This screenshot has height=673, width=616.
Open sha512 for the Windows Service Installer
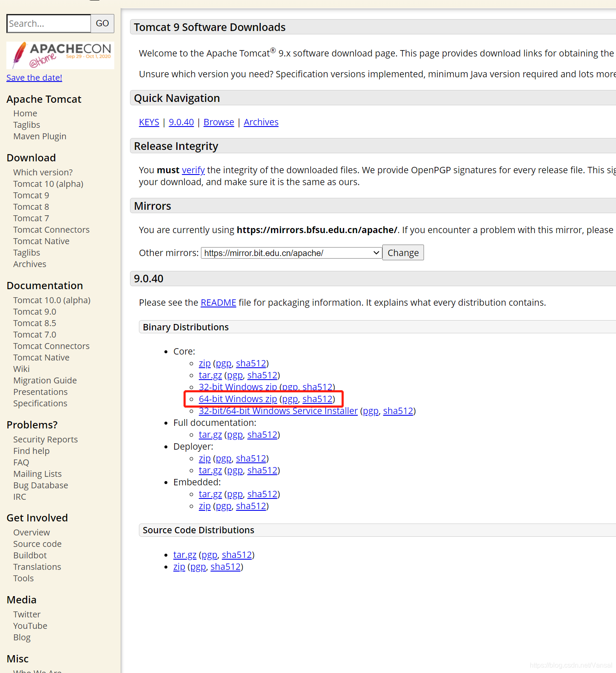tap(398, 411)
